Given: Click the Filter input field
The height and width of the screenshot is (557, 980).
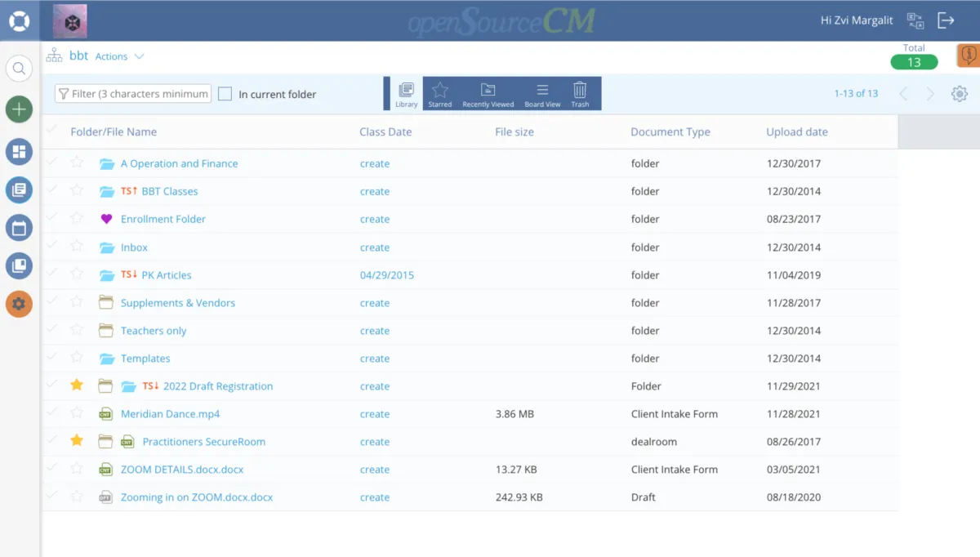Looking at the screenshot, I should pyautogui.click(x=133, y=94).
